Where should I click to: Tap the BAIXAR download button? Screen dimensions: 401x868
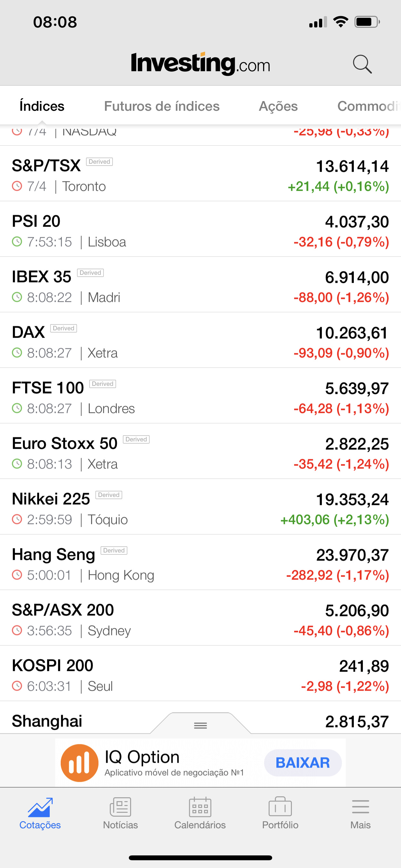click(x=303, y=763)
